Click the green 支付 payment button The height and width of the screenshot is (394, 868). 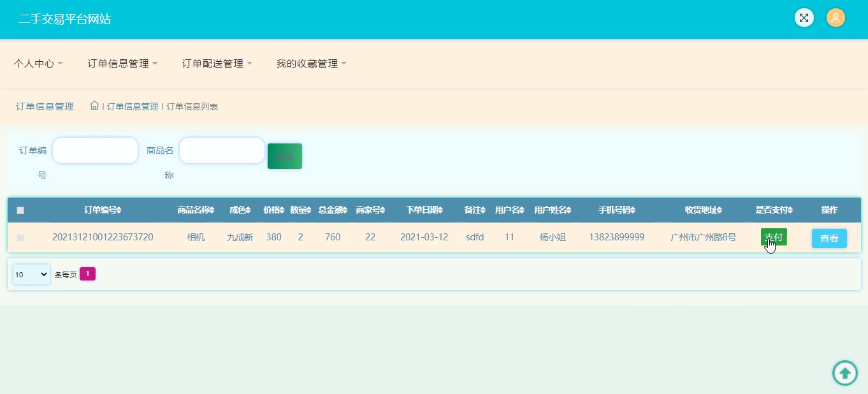[773, 237]
